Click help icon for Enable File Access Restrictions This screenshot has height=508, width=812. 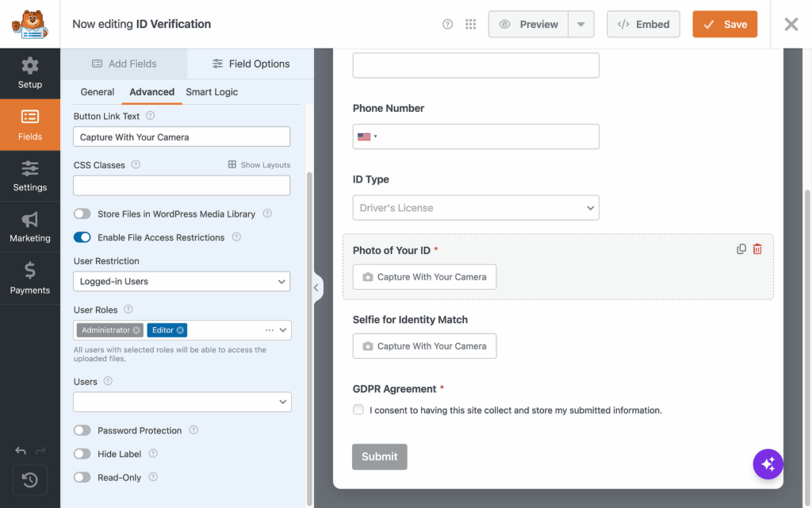[x=236, y=237]
